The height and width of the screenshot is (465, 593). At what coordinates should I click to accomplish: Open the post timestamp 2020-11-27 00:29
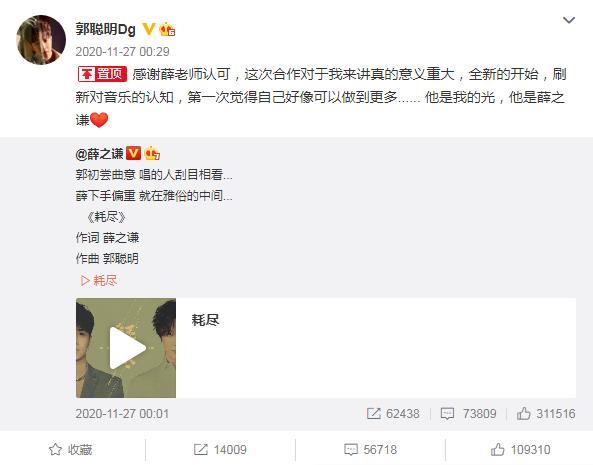[122, 51]
